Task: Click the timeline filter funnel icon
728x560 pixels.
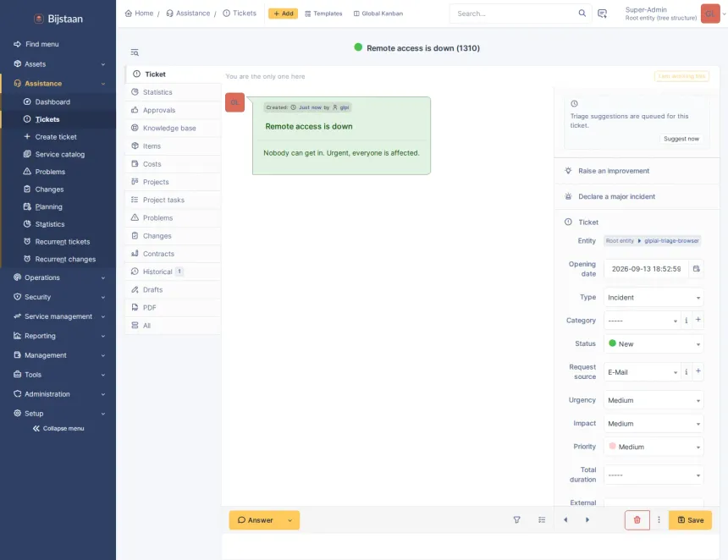Action: pos(516,520)
